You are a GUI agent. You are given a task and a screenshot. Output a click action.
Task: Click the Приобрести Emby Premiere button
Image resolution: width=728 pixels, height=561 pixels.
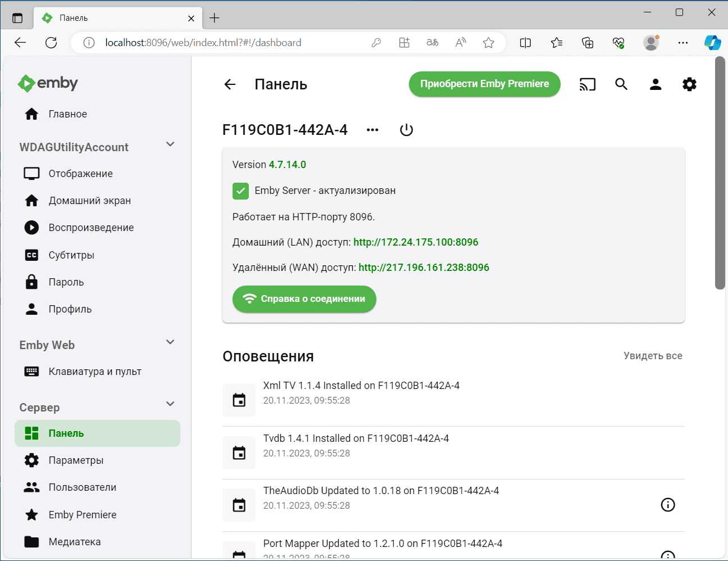click(x=484, y=84)
